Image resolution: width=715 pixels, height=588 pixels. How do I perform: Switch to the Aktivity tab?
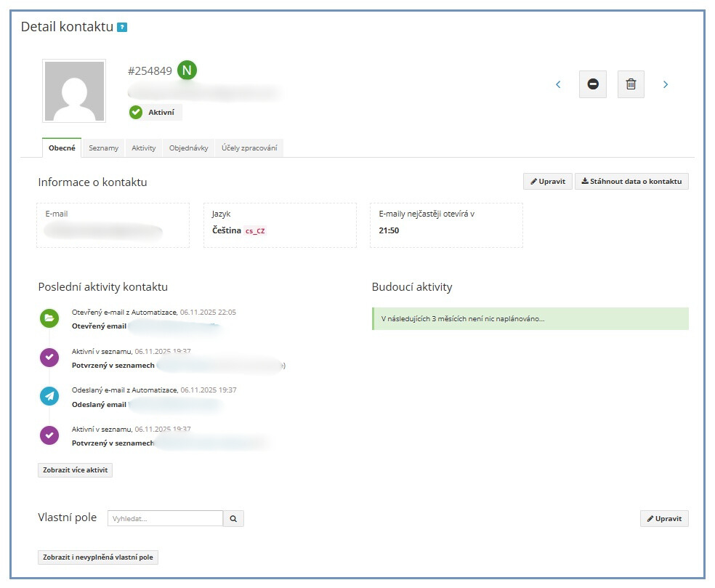(x=143, y=148)
